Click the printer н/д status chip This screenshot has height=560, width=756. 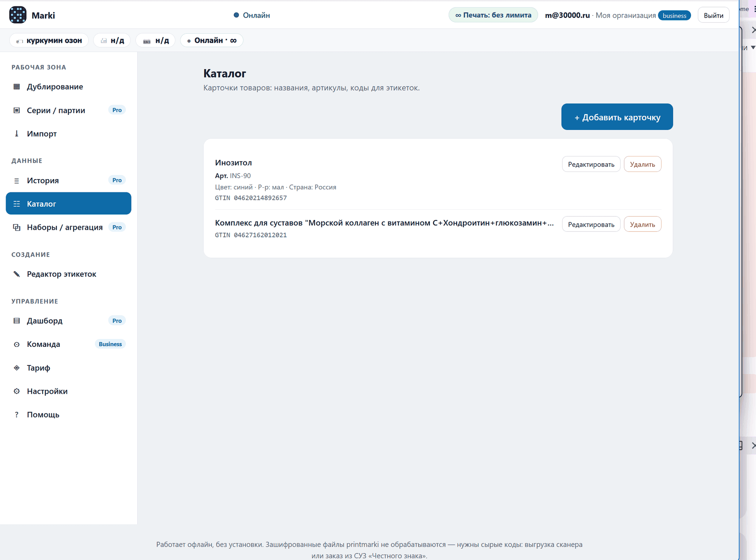[x=112, y=40]
